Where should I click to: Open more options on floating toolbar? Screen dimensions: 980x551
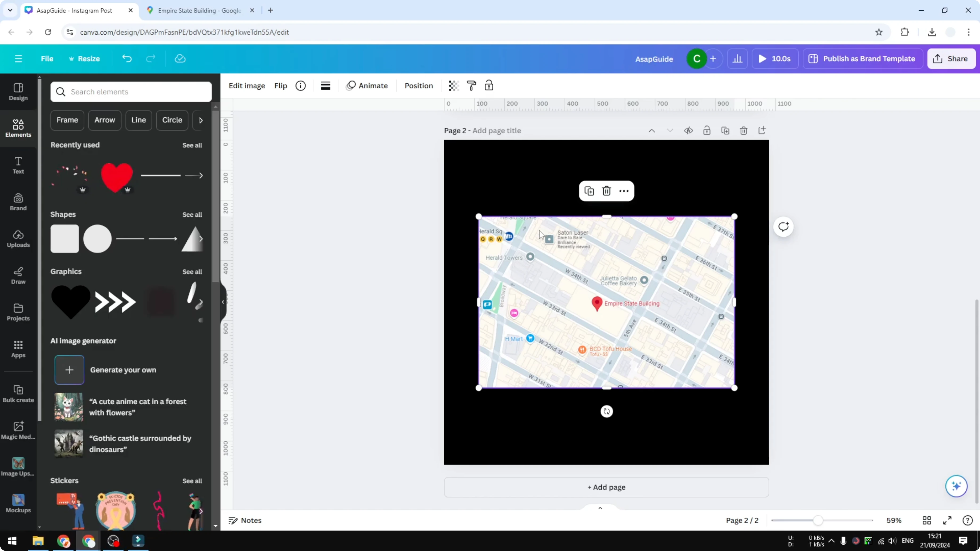[x=624, y=191]
